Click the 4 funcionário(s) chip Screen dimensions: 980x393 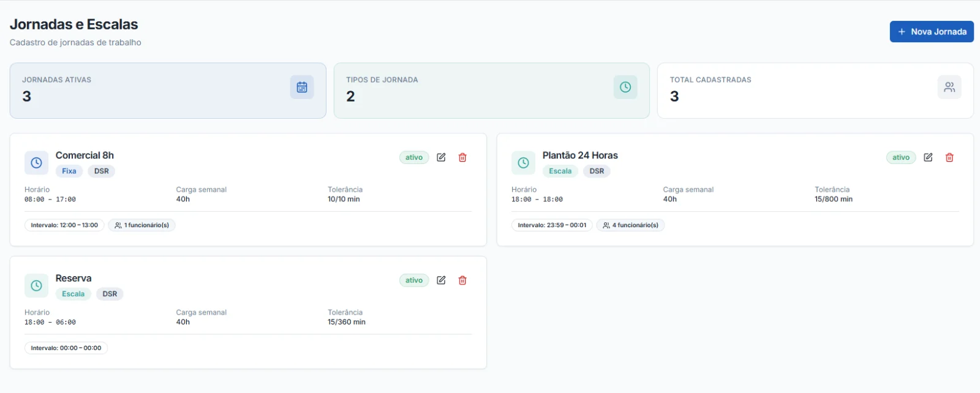pyautogui.click(x=630, y=225)
